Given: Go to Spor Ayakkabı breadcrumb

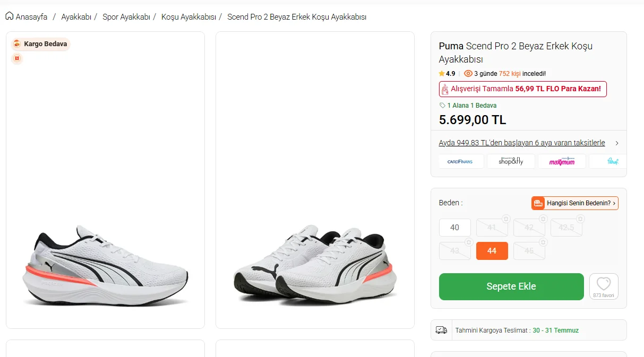Looking at the screenshot, I should pyautogui.click(x=126, y=17).
